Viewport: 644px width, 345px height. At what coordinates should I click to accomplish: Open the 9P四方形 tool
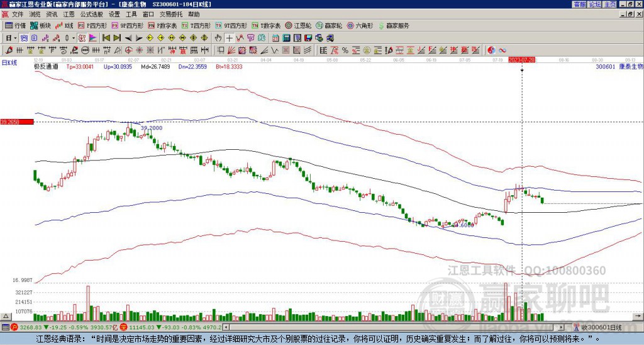click(x=128, y=25)
